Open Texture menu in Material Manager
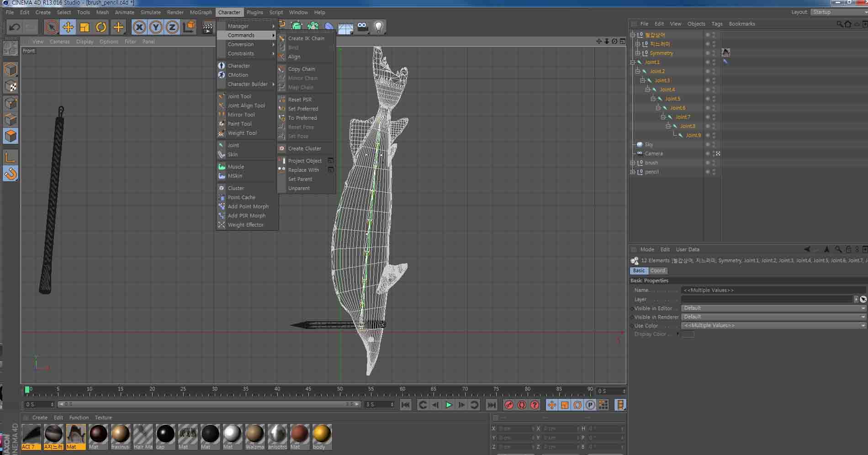The image size is (868, 455). 103,418
